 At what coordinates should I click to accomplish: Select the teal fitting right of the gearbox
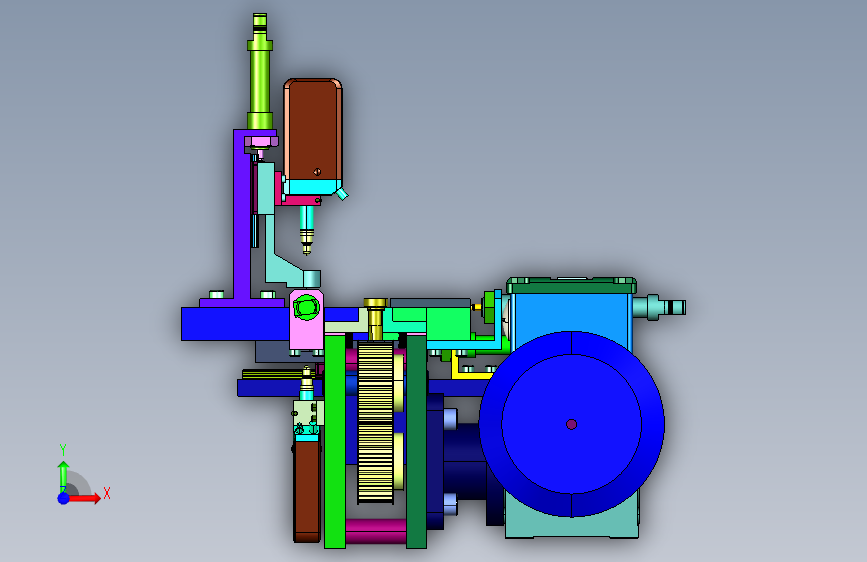pyautogui.click(x=659, y=307)
